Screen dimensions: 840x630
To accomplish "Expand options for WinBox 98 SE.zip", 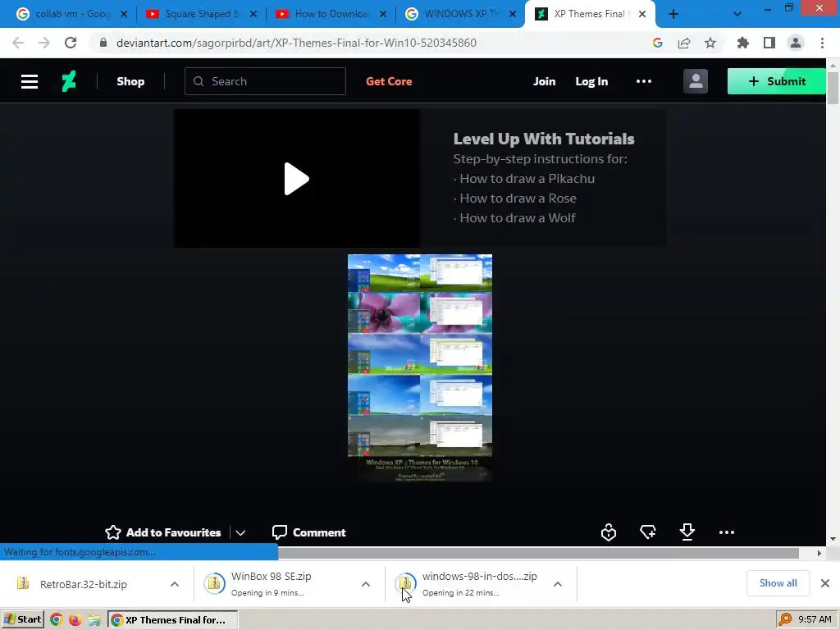I will (x=366, y=584).
